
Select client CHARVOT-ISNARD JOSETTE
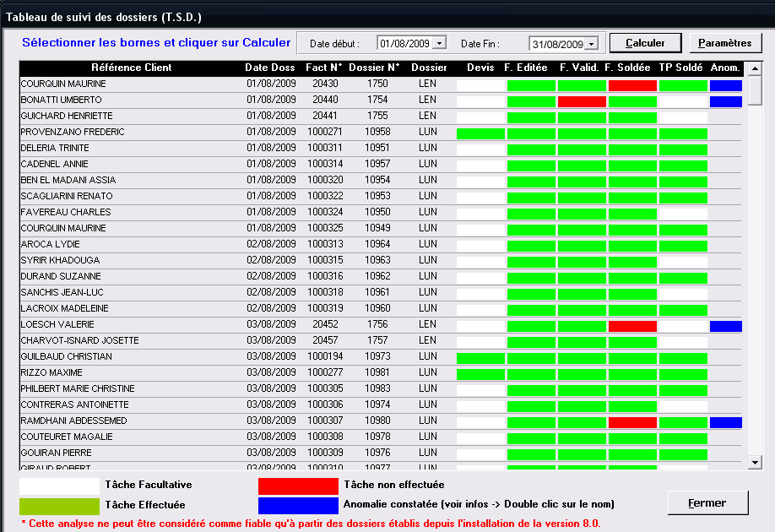tap(79, 340)
